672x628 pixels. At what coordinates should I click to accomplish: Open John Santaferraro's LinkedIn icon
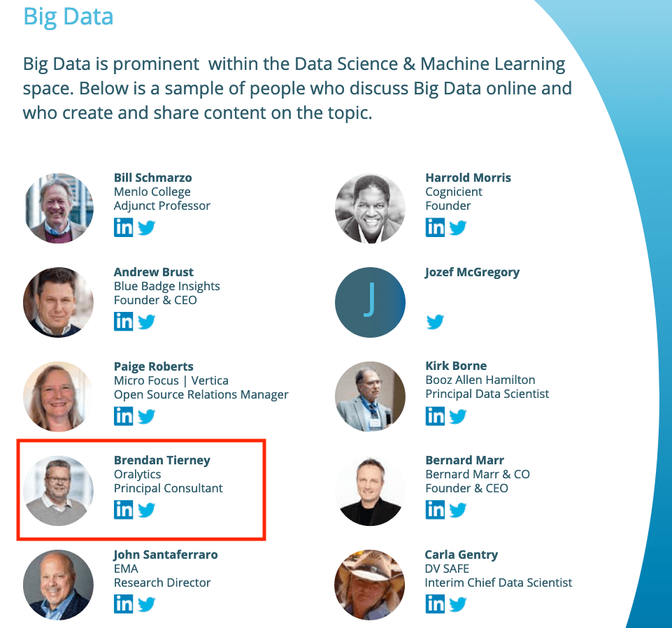click(124, 604)
